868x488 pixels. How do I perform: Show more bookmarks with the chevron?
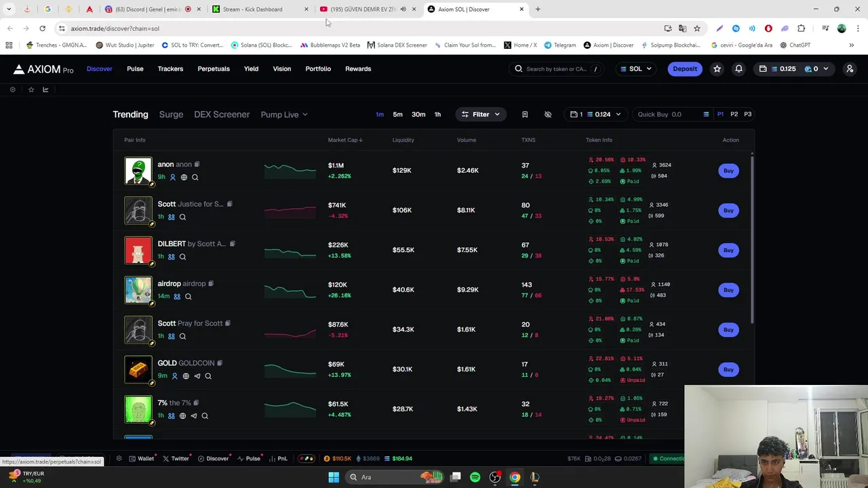pyautogui.click(x=852, y=45)
